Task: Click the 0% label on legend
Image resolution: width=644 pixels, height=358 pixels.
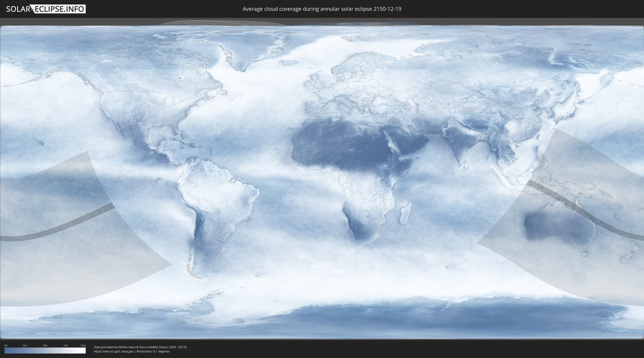Action: 6,345
